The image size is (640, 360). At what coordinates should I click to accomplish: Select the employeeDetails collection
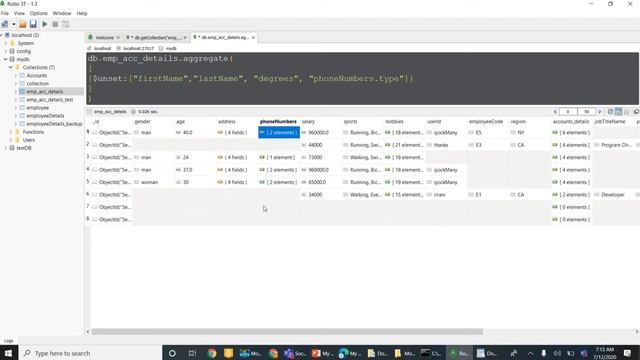point(45,116)
